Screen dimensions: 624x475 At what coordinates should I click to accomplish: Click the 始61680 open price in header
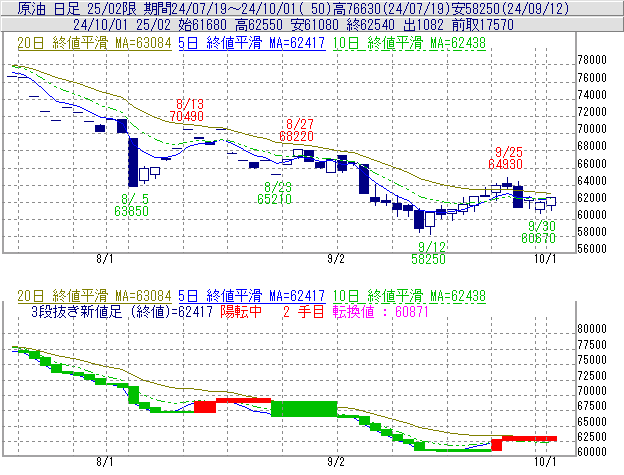[203, 25]
